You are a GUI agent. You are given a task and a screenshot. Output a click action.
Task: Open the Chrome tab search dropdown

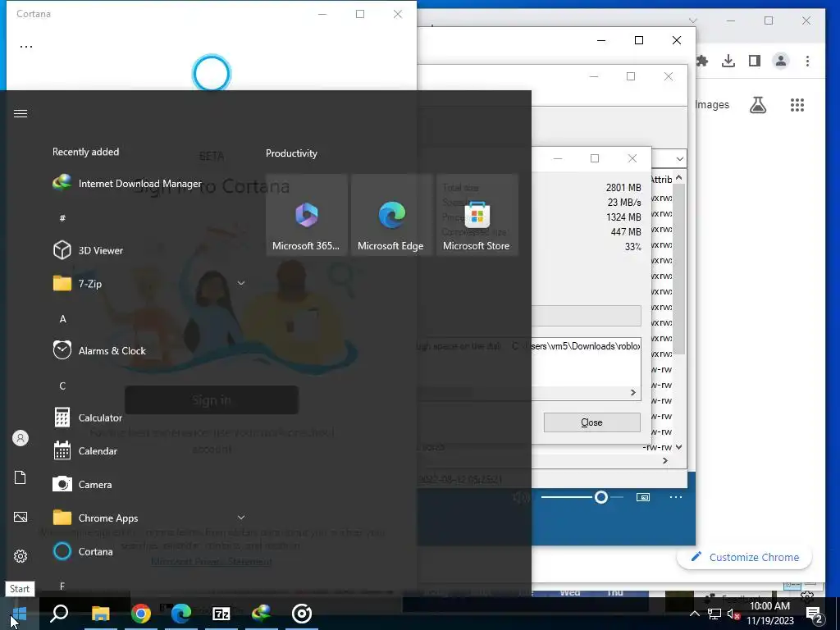pos(692,21)
